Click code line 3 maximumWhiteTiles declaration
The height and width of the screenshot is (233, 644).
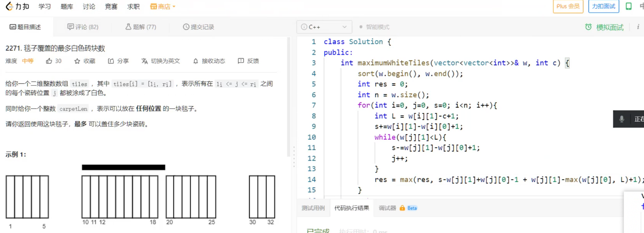pyautogui.click(x=455, y=63)
